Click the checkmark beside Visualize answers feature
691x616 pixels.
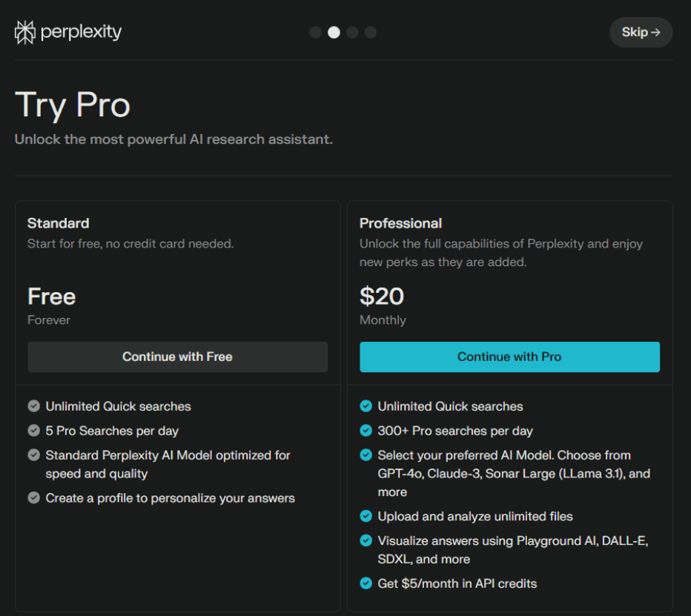pyautogui.click(x=366, y=540)
